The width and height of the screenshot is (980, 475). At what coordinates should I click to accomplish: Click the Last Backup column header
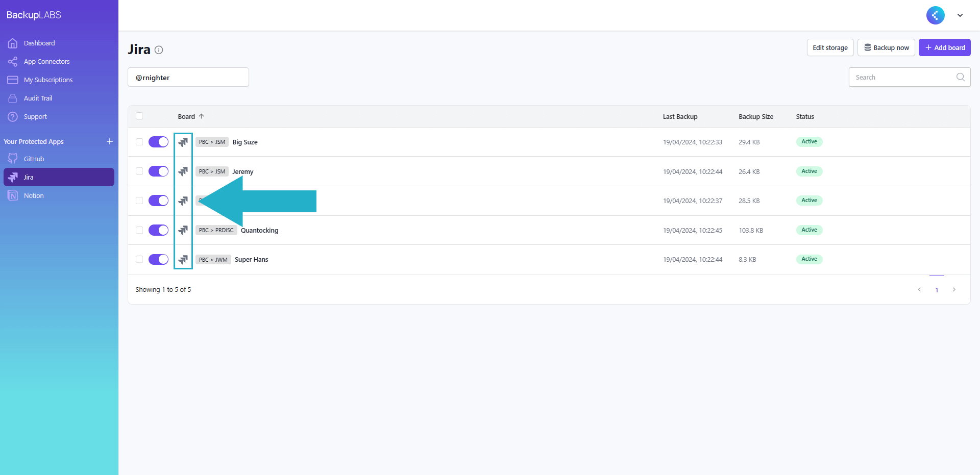[x=680, y=117]
